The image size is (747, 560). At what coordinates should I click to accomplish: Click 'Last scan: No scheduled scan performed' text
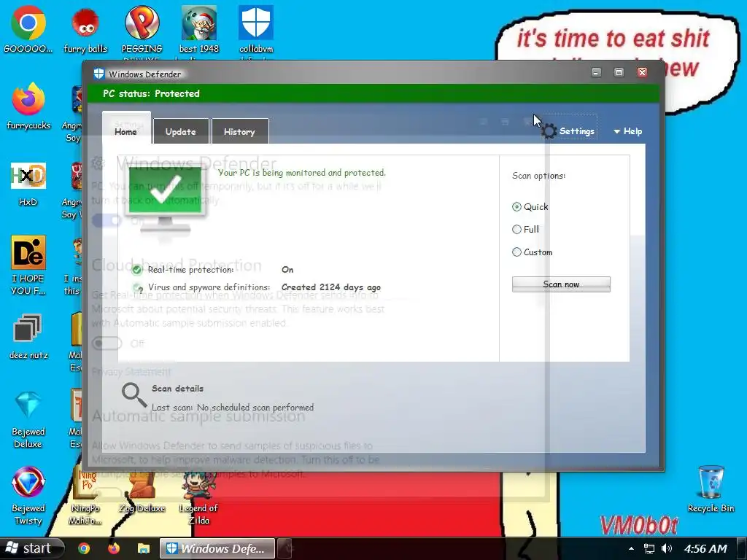233,407
